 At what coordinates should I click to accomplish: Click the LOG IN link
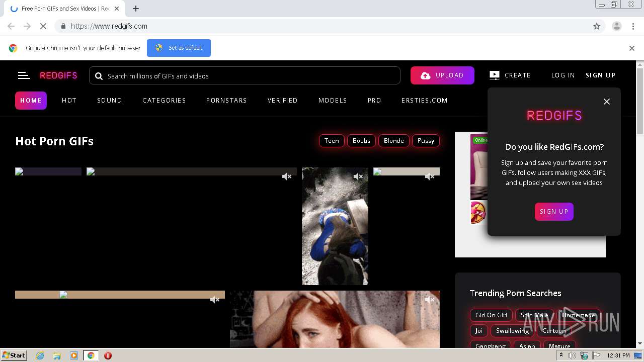click(x=563, y=75)
